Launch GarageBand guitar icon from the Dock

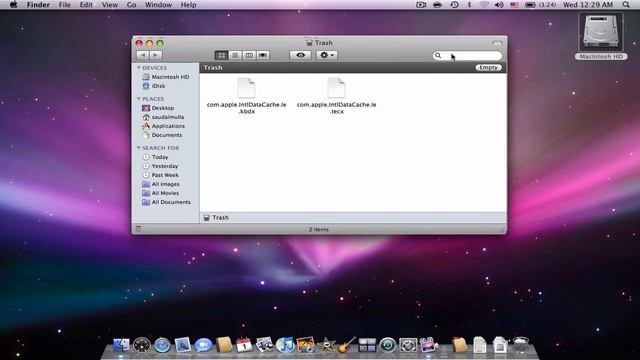(x=347, y=345)
